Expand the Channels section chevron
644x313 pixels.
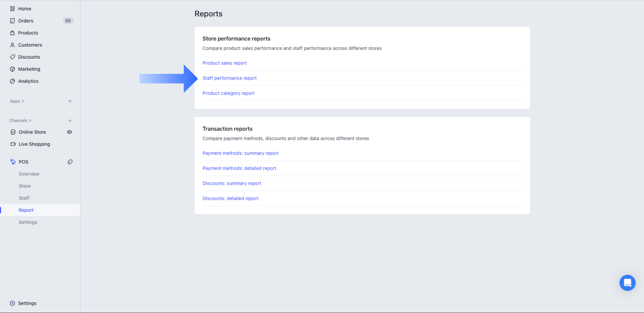(30, 121)
